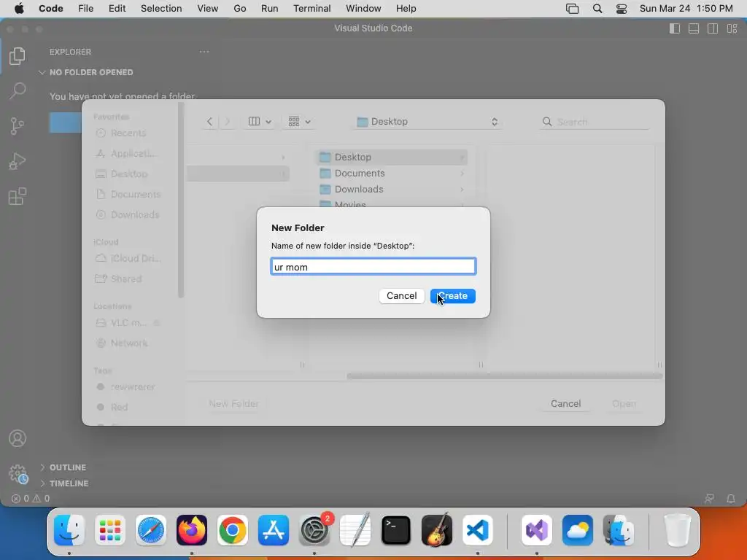This screenshot has width=747, height=560.
Task: Open App Store from the dock
Action: pos(274,530)
